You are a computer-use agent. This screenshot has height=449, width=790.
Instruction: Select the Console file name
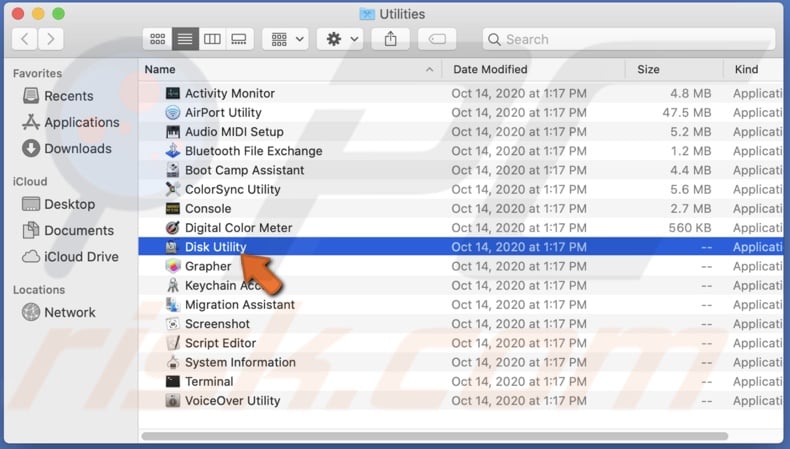tap(208, 208)
